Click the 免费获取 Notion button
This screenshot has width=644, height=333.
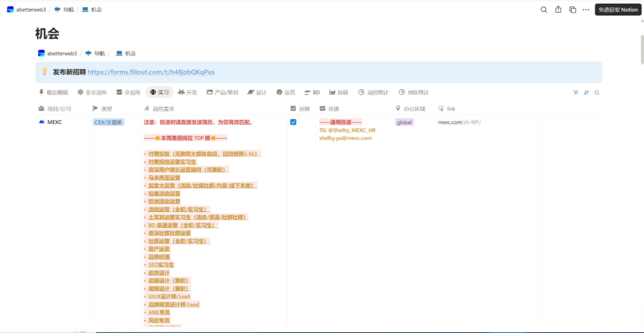click(x=618, y=10)
